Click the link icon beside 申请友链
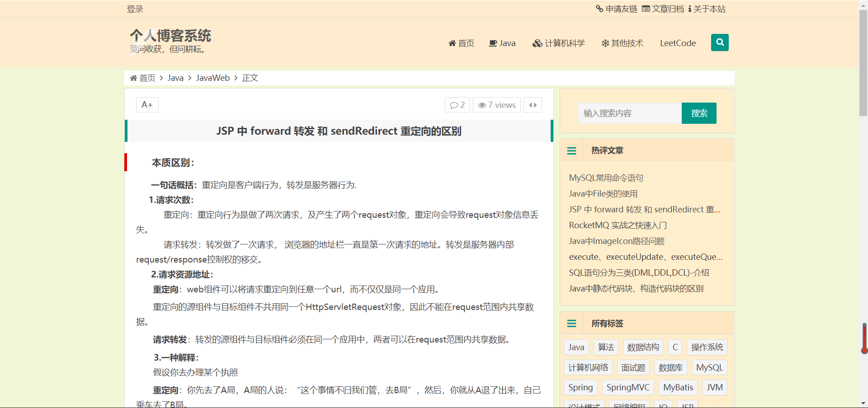The width and height of the screenshot is (868, 408). [599, 9]
